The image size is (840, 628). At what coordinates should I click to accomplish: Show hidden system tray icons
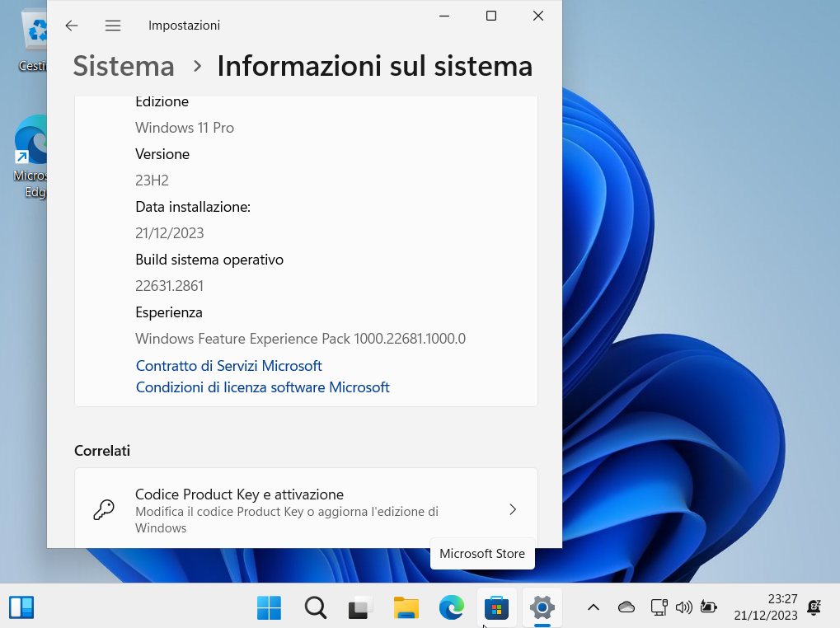[x=593, y=607]
